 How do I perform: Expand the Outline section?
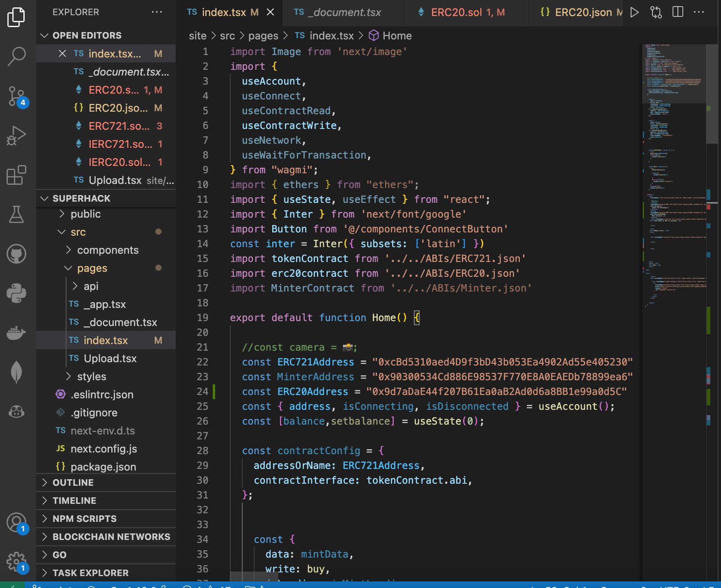point(106,482)
